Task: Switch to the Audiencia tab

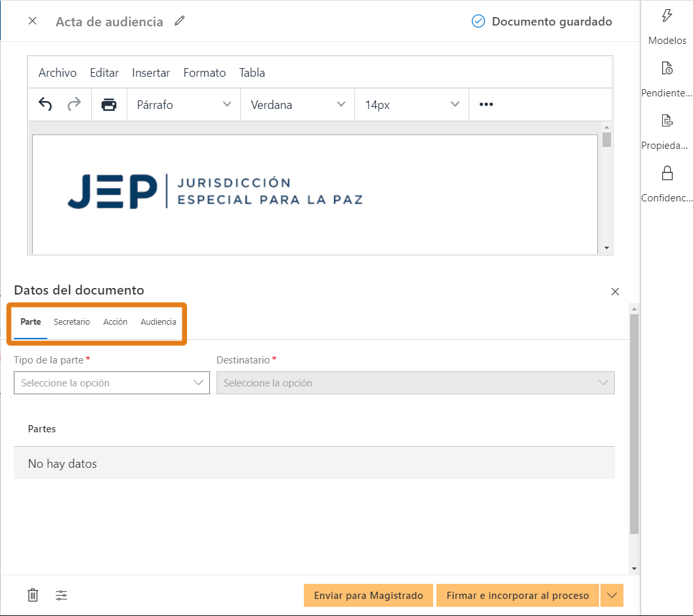Action: pyautogui.click(x=158, y=321)
